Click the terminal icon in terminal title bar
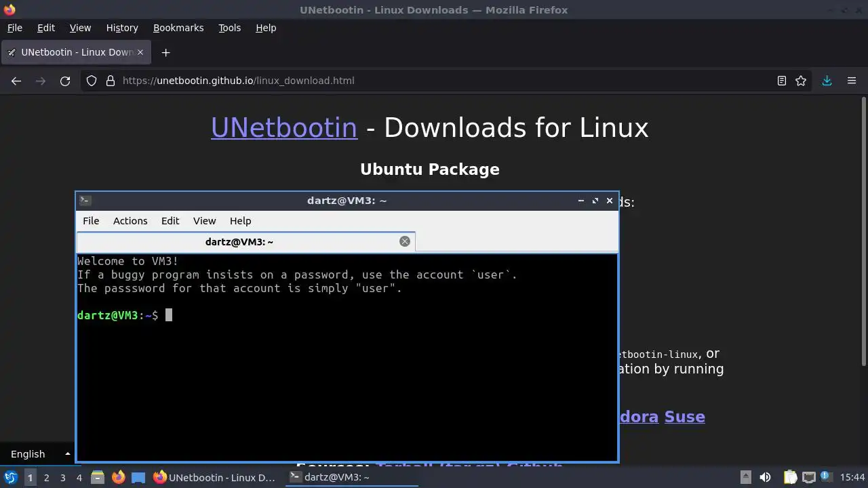The width and height of the screenshot is (868, 488). (x=85, y=201)
